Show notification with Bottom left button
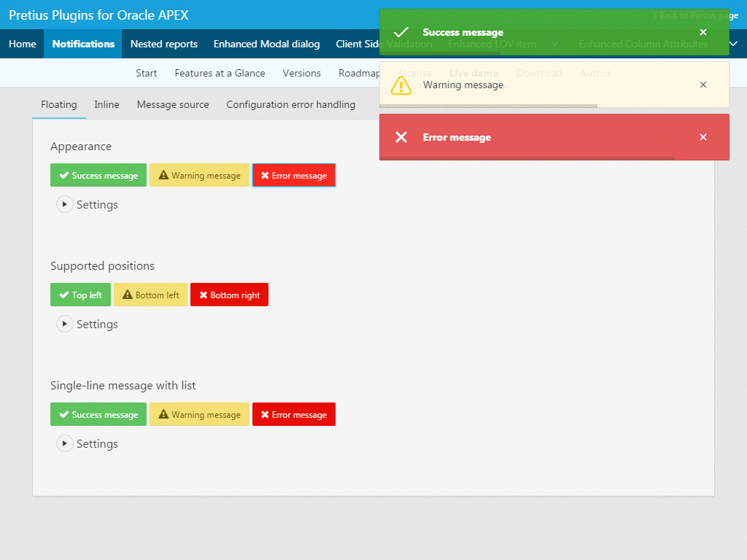Screen dimensions: 747x560 point(150,295)
